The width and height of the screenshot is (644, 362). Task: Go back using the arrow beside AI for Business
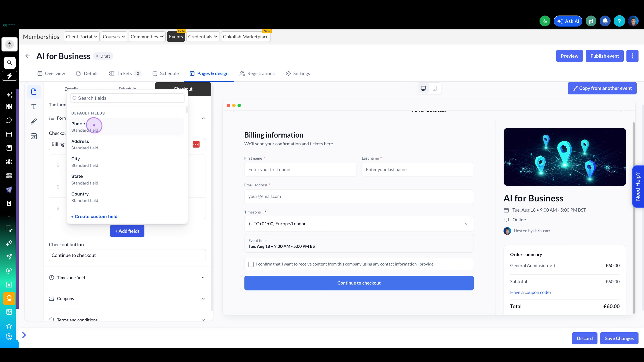tap(28, 56)
